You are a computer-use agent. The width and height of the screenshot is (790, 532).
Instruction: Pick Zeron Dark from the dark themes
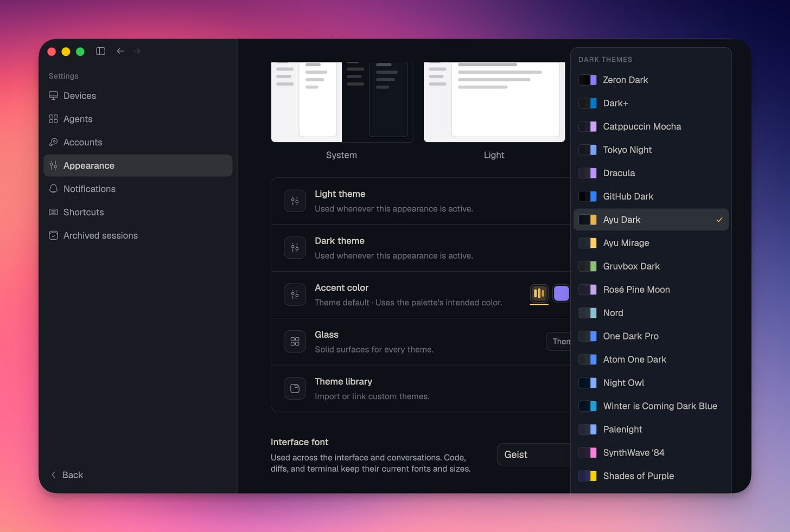651,80
